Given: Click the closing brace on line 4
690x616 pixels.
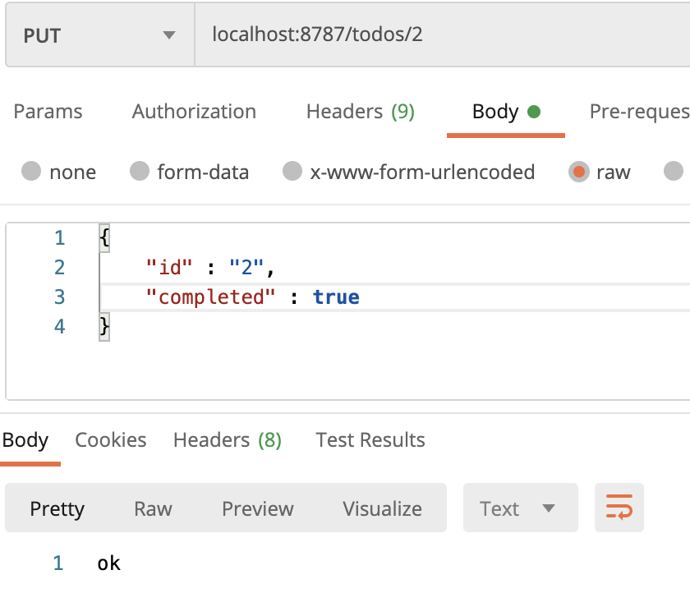Looking at the screenshot, I should (104, 327).
